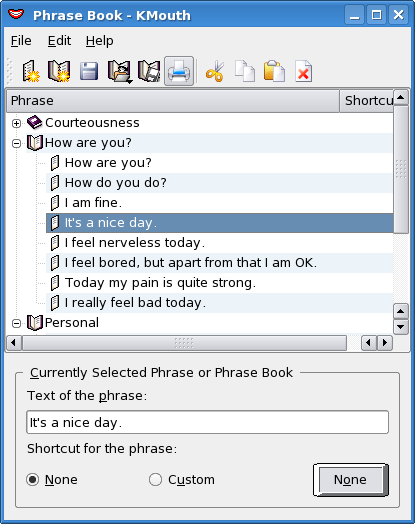Screen dimensions: 415x524
Task: Minimize the Phrase Book window
Action: (355, 15)
